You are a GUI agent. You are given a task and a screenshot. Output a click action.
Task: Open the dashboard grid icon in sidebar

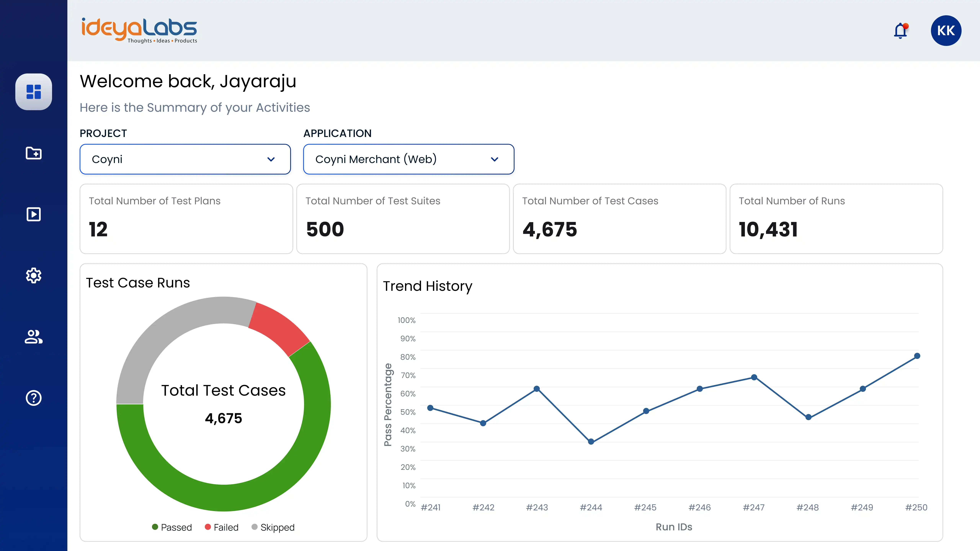(33, 92)
